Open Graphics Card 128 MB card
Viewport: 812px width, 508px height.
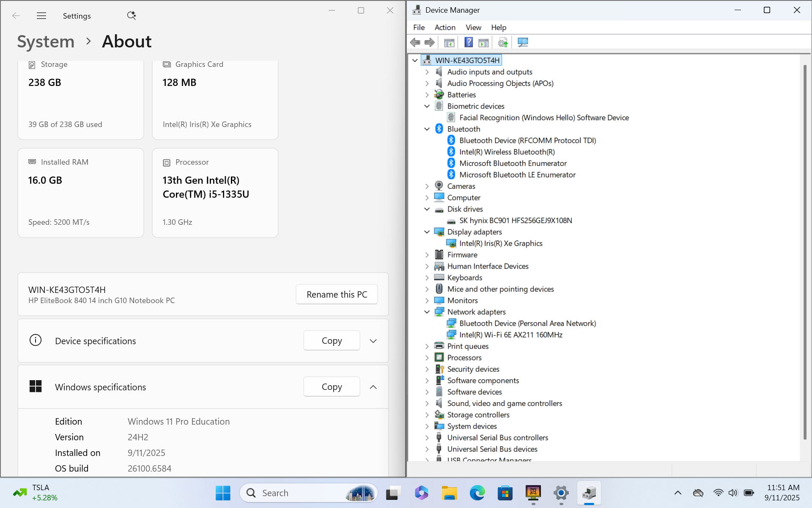[x=215, y=100]
